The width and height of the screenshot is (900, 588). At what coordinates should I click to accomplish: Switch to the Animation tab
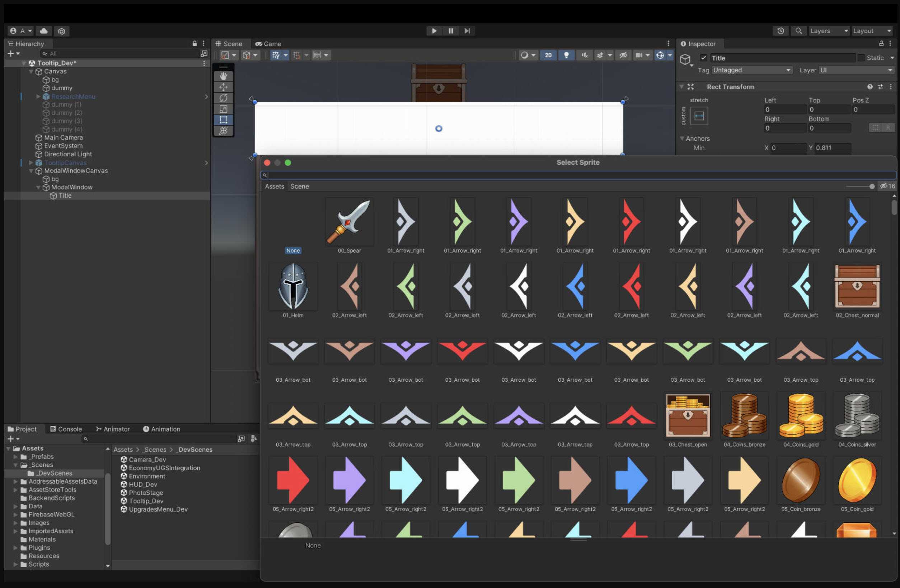tap(161, 429)
